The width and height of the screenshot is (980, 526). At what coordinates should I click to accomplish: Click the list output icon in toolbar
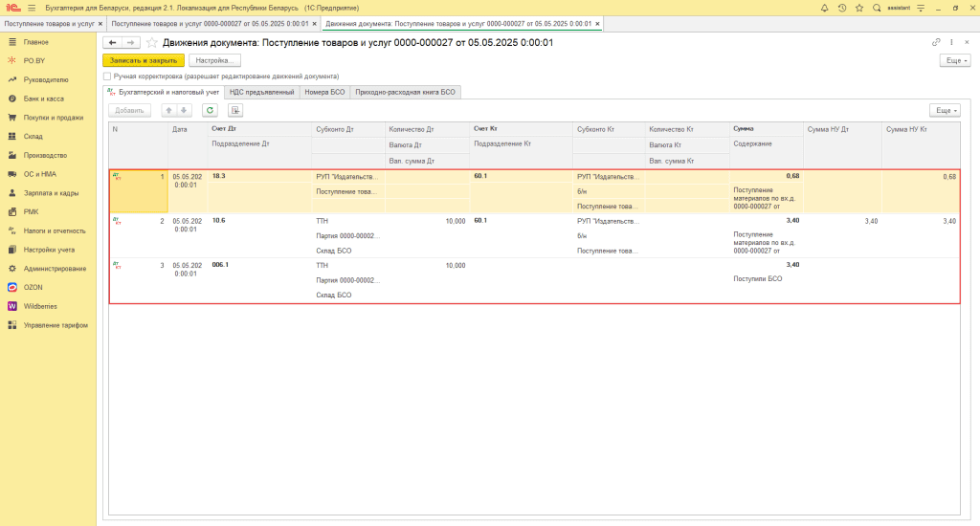click(x=235, y=110)
